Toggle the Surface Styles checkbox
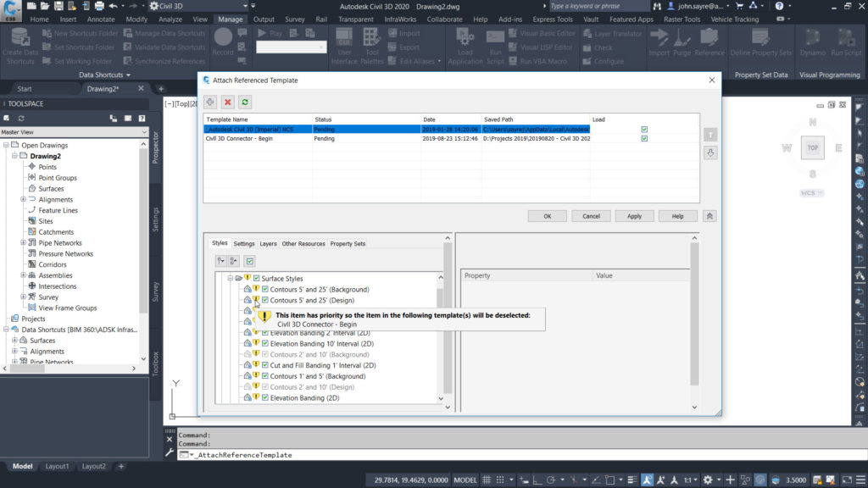This screenshot has height=488, width=868. pyautogui.click(x=256, y=278)
